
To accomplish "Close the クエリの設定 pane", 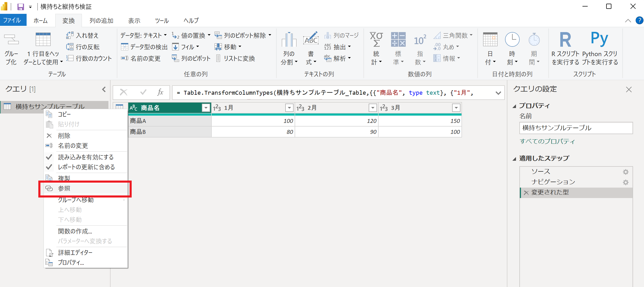I will click(x=629, y=89).
